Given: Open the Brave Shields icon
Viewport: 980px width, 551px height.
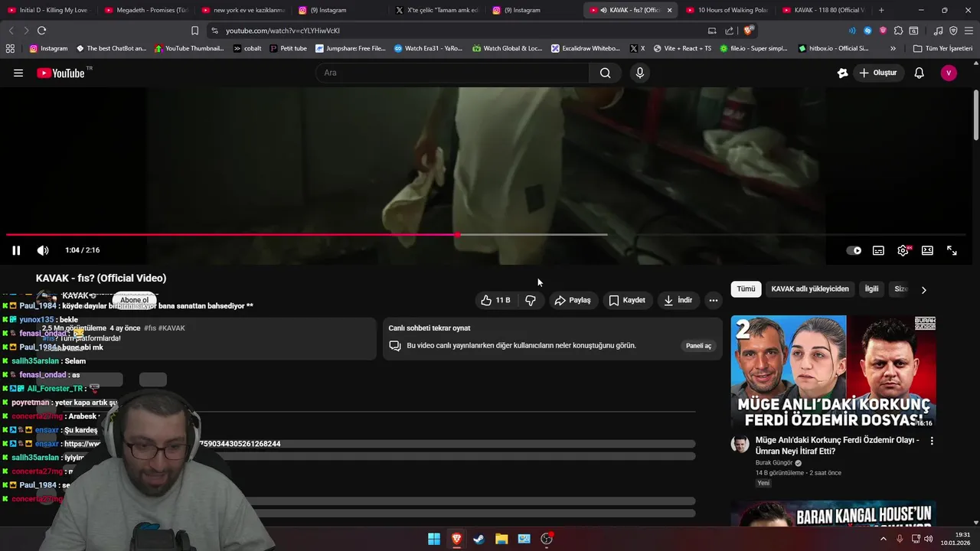Looking at the screenshot, I should pyautogui.click(x=749, y=31).
